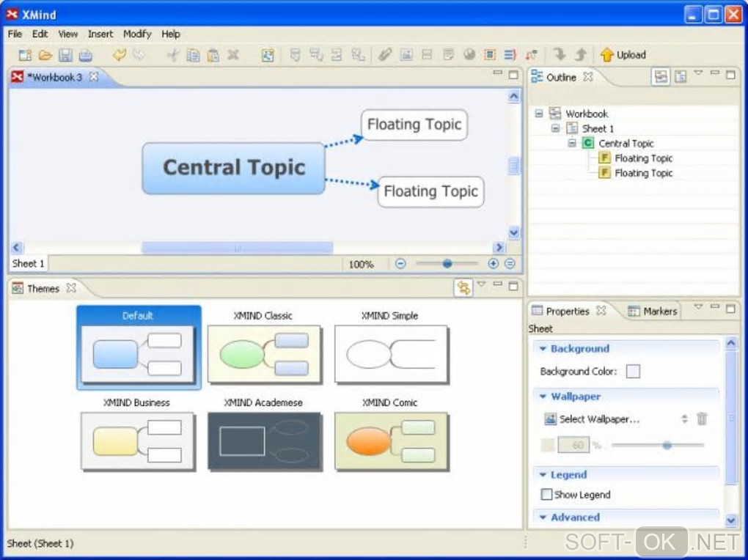Click the Upload button
This screenshot has width=748, height=560.
point(623,55)
